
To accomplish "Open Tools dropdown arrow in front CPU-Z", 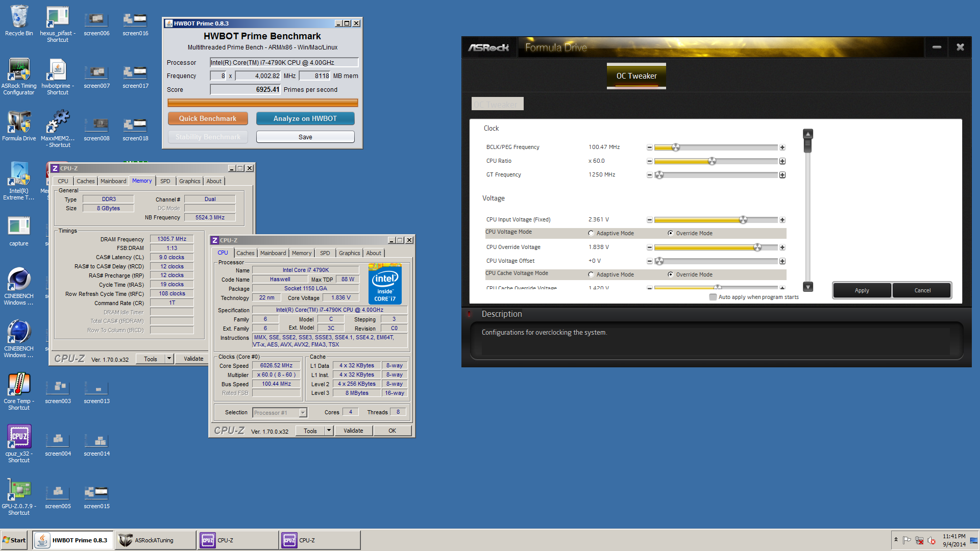I will click(329, 431).
